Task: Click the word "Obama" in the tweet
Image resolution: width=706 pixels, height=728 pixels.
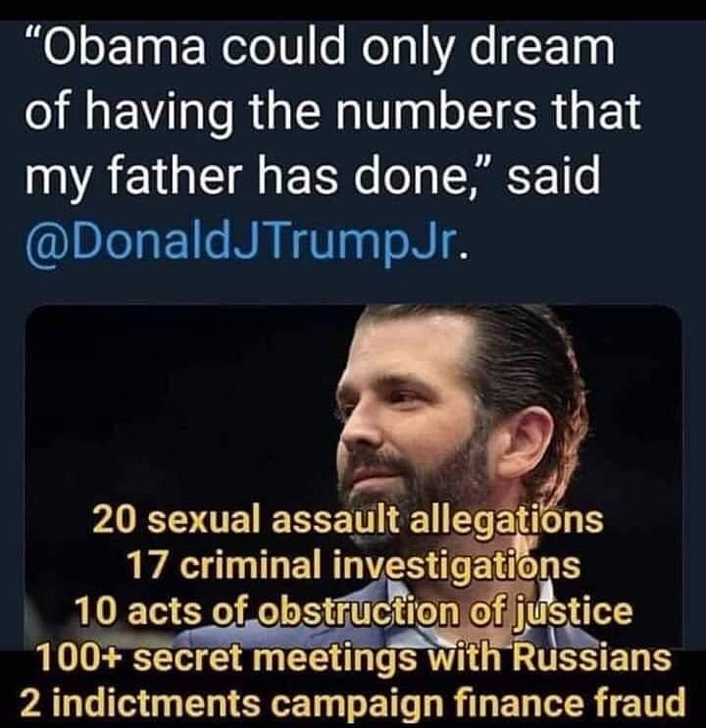Action: point(113,51)
